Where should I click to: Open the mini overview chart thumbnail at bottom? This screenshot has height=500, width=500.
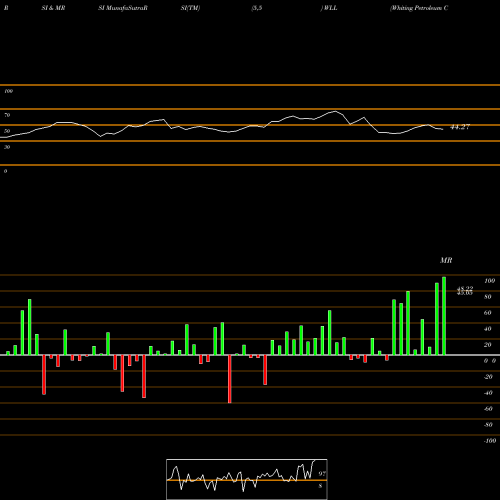coord(247,479)
